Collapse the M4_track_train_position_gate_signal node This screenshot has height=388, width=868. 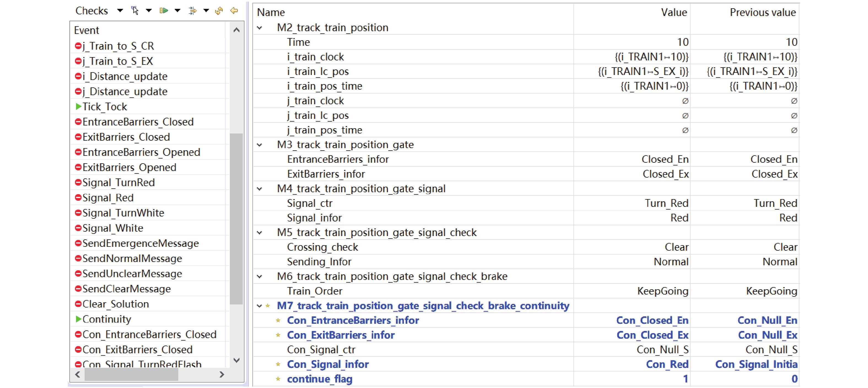[260, 189]
